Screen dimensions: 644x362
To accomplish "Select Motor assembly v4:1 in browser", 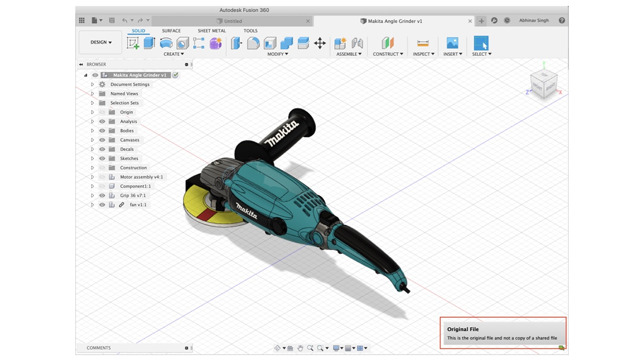I will [x=141, y=177].
